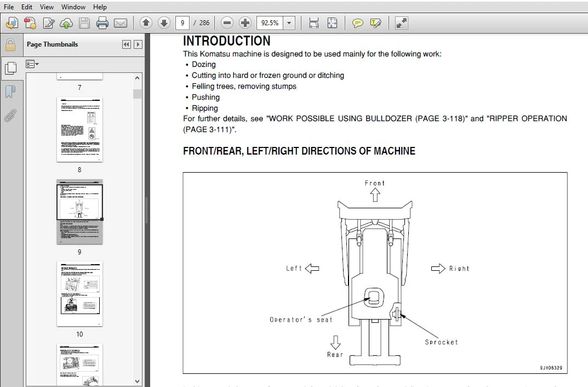Click the thumbnail scrollbar down arrow
Image resolution: width=588 pixels, height=387 pixels.
[x=137, y=382]
